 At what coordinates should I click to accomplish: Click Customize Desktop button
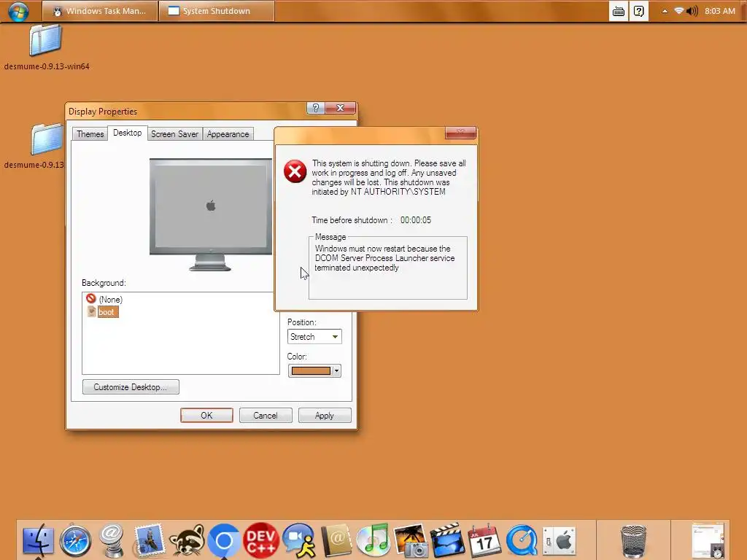click(x=131, y=387)
